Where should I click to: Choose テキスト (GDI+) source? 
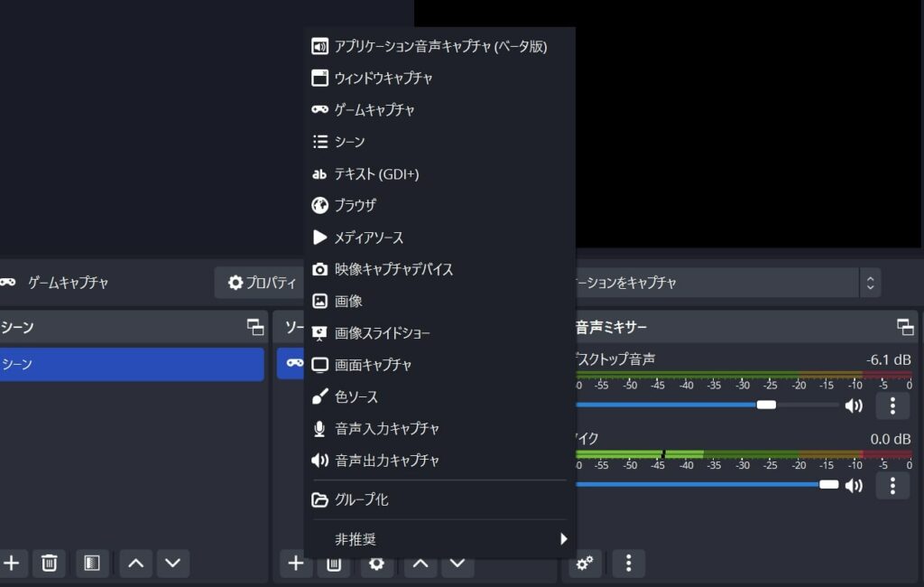[439, 173]
